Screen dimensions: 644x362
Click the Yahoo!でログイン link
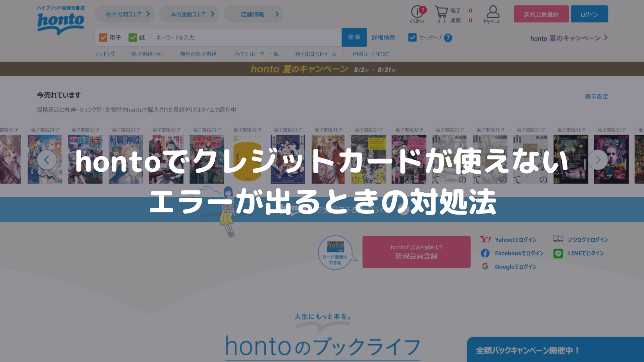tap(516, 240)
